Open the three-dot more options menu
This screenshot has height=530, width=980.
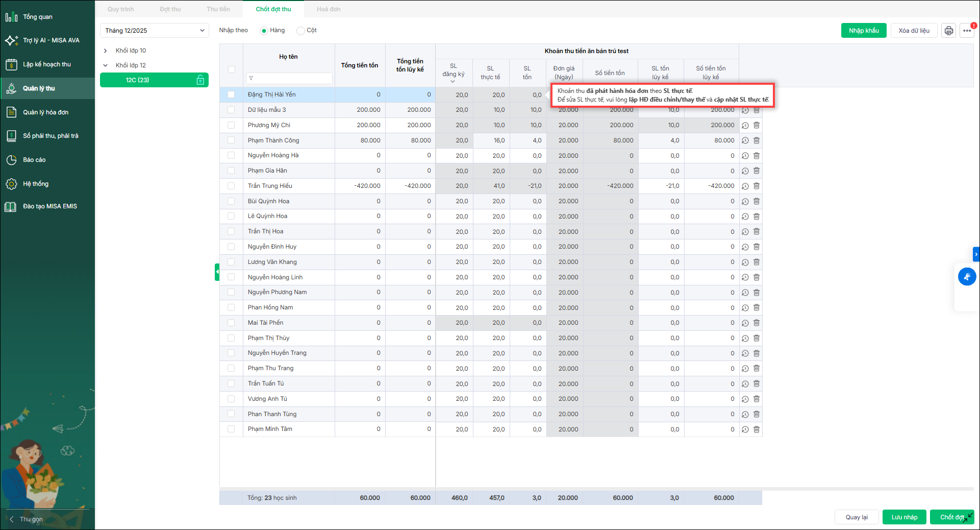pos(967,31)
